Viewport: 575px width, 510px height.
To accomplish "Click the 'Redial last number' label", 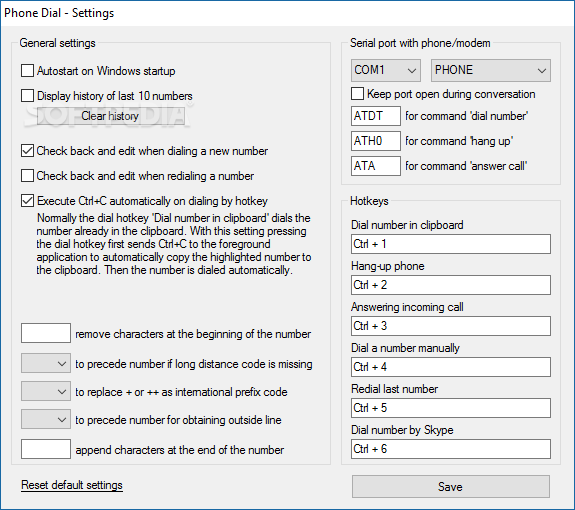I will point(394,389).
